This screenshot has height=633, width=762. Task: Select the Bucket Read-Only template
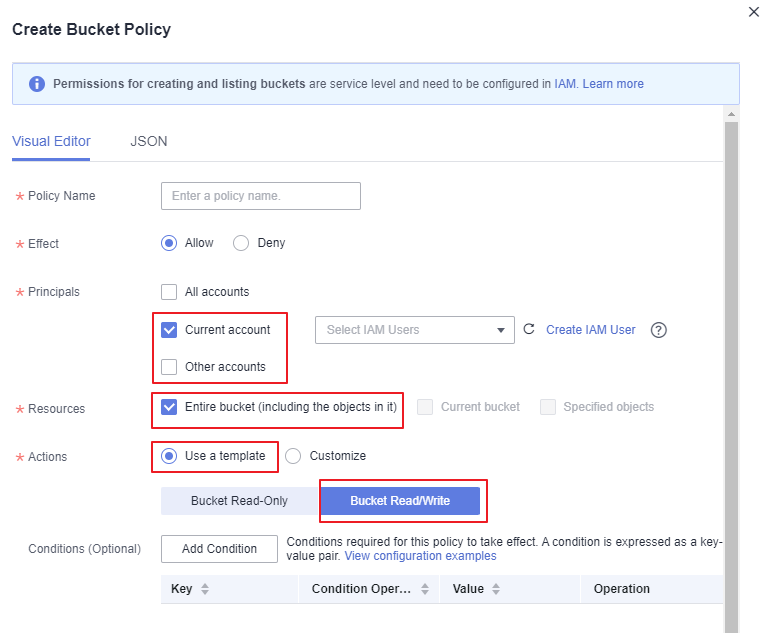tap(240, 501)
